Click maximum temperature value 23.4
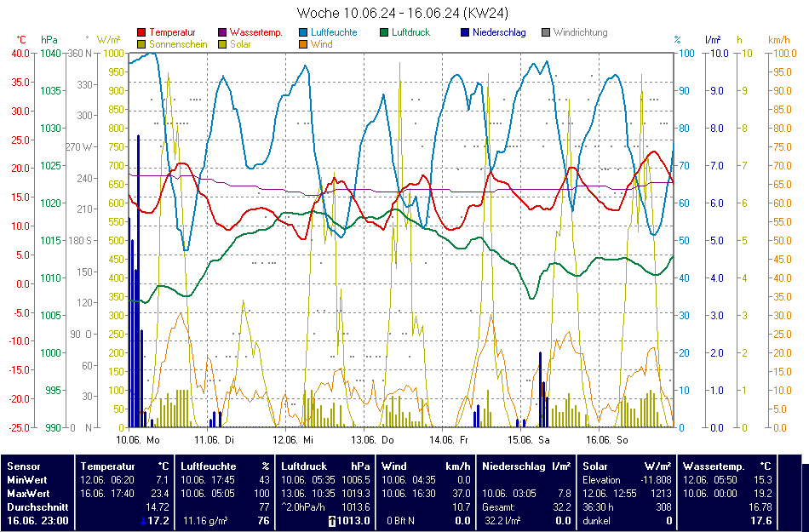The image size is (809, 532). tap(159, 494)
